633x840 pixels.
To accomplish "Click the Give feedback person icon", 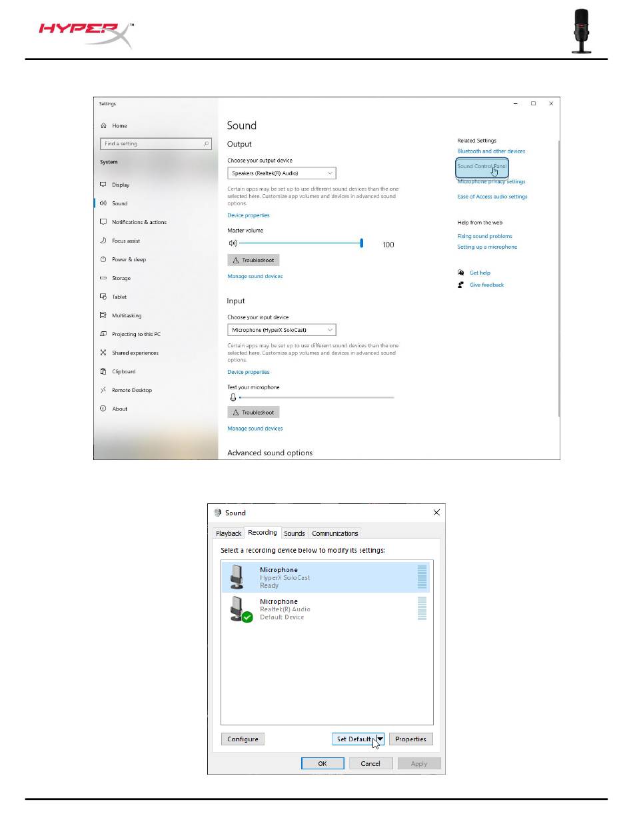I will pos(460,285).
